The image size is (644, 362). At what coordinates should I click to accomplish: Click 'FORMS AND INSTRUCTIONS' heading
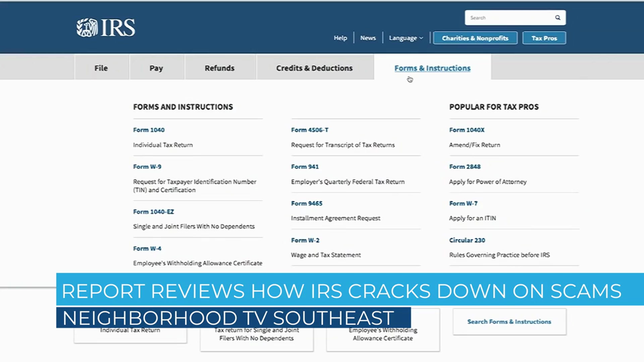tap(183, 107)
